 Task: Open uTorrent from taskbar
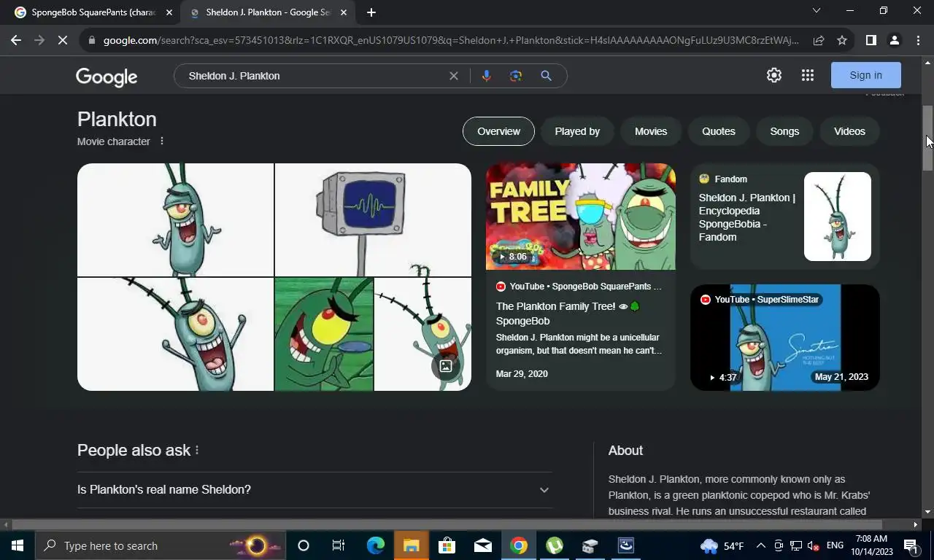click(555, 545)
